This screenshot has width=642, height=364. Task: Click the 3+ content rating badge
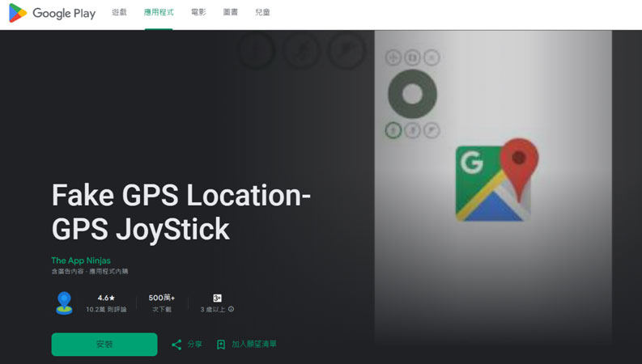pos(218,298)
